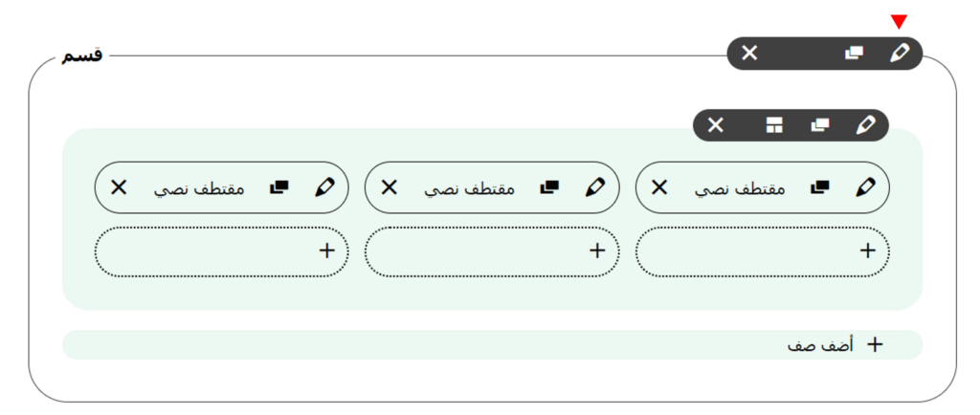Remove the row via its X icon
This screenshot has width=980, height=415.
coord(716,125)
